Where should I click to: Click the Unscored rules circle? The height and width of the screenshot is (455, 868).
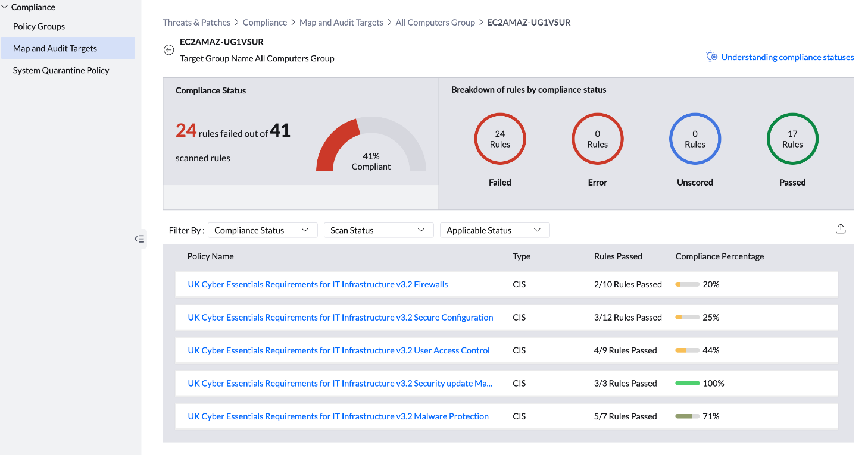695,139
